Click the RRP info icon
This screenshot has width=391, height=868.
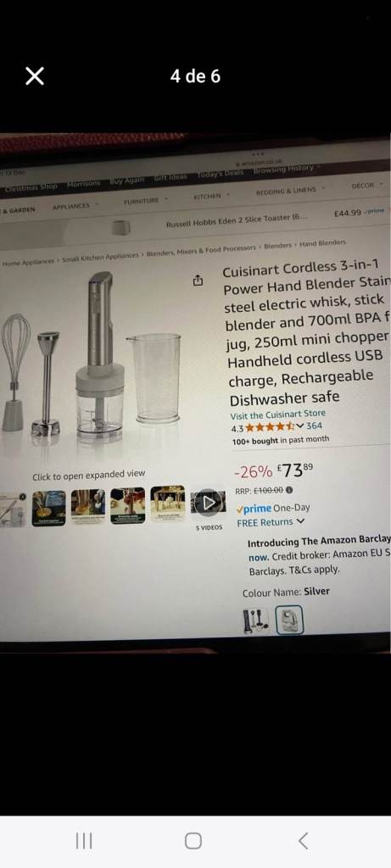(289, 490)
